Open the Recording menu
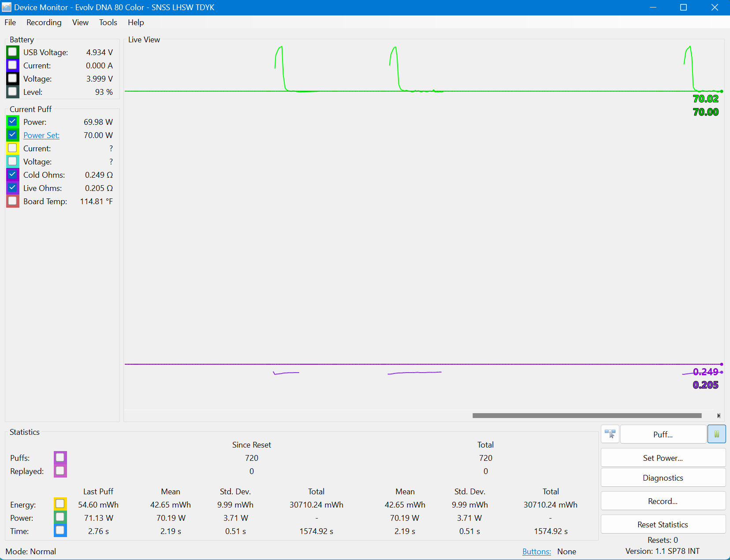 point(44,22)
